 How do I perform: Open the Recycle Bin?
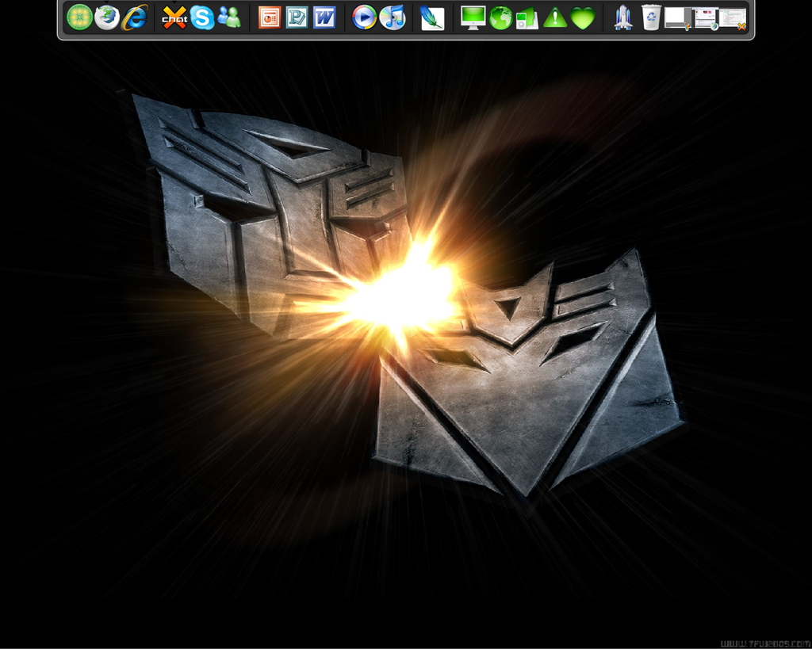pyautogui.click(x=651, y=17)
